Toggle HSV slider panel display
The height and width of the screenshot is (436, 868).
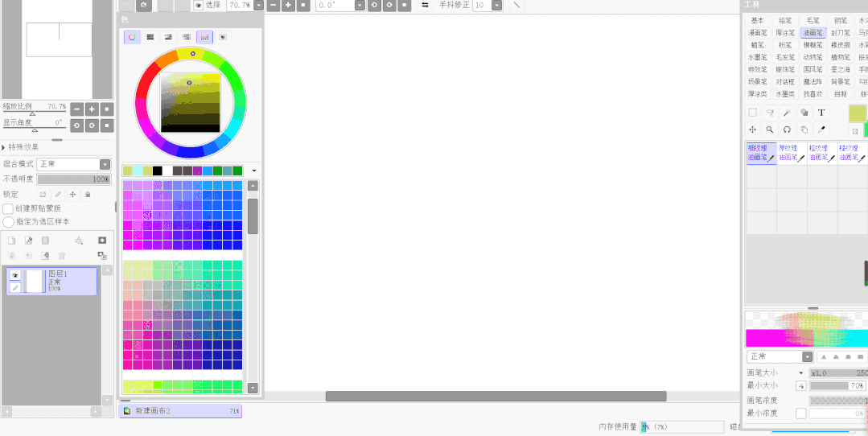[168, 37]
